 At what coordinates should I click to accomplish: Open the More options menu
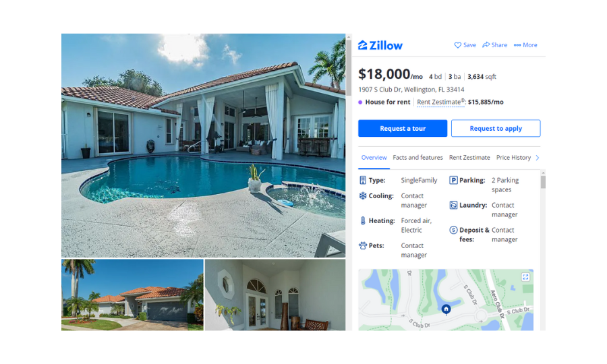point(525,45)
